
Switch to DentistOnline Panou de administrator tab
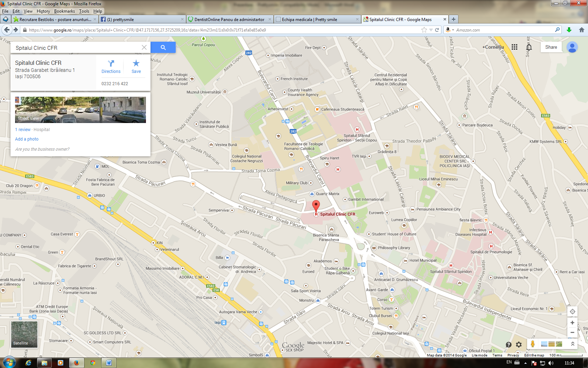pyautogui.click(x=229, y=20)
